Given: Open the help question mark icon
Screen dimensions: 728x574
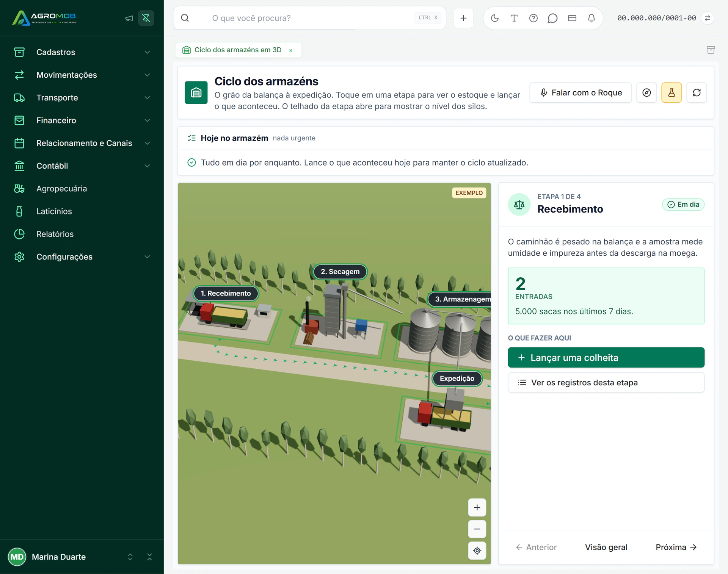Looking at the screenshot, I should coord(533,18).
